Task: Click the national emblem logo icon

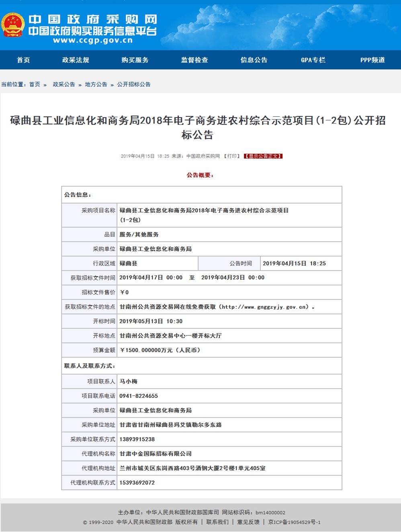Action: point(13,25)
